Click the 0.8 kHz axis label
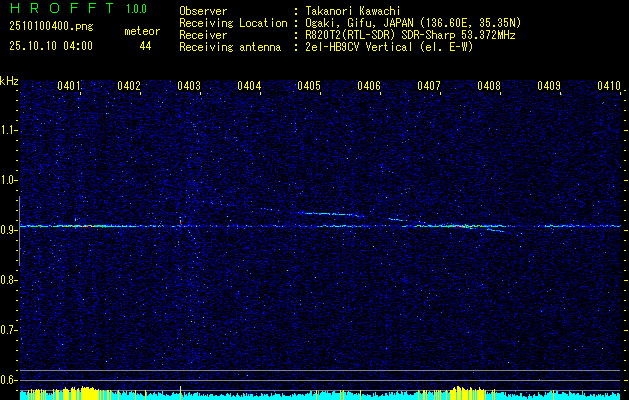The height and width of the screenshot is (400, 629). click(8, 280)
